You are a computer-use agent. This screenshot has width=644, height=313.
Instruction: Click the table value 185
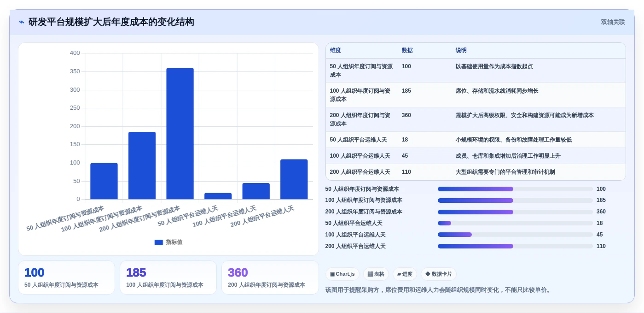(x=406, y=91)
